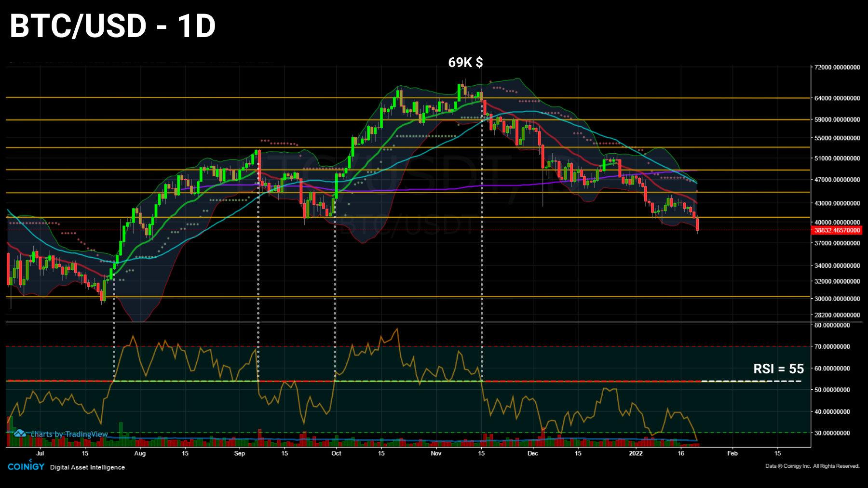The height and width of the screenshot is (488, 868).
Task: Select the 2022 date axis label
Action: pos(636,453)
